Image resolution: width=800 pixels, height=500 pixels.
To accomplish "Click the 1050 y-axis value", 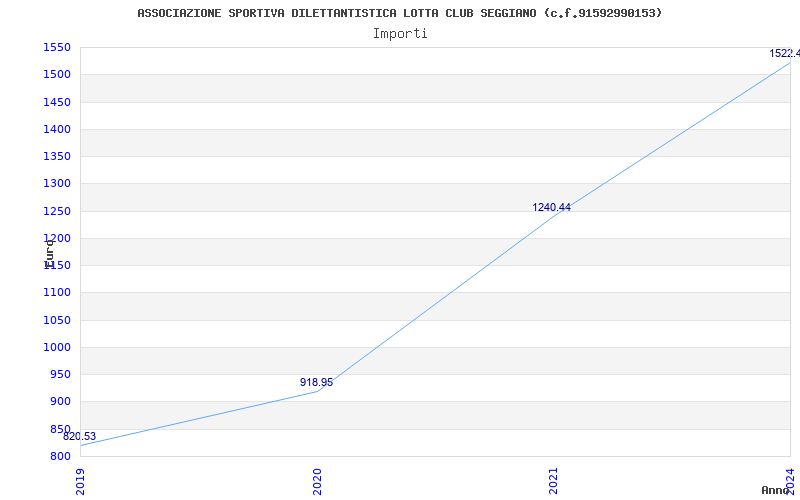I will [x=57, y=320].
